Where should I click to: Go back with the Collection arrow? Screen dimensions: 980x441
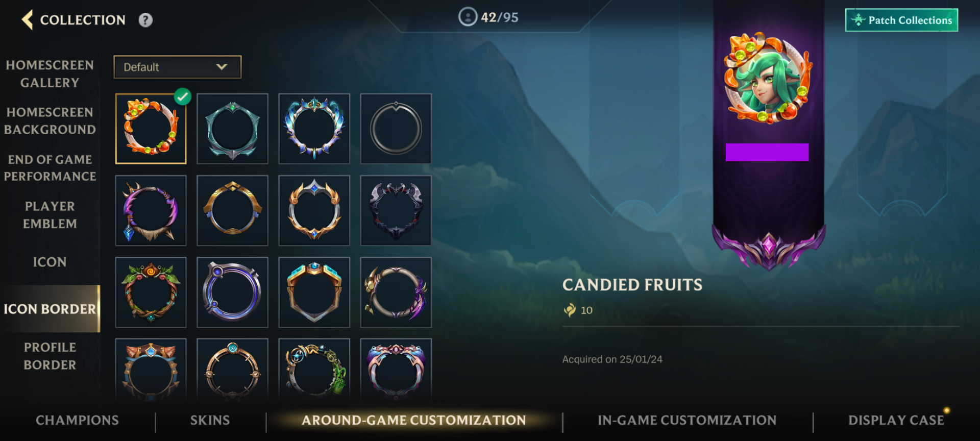(28, 20)
